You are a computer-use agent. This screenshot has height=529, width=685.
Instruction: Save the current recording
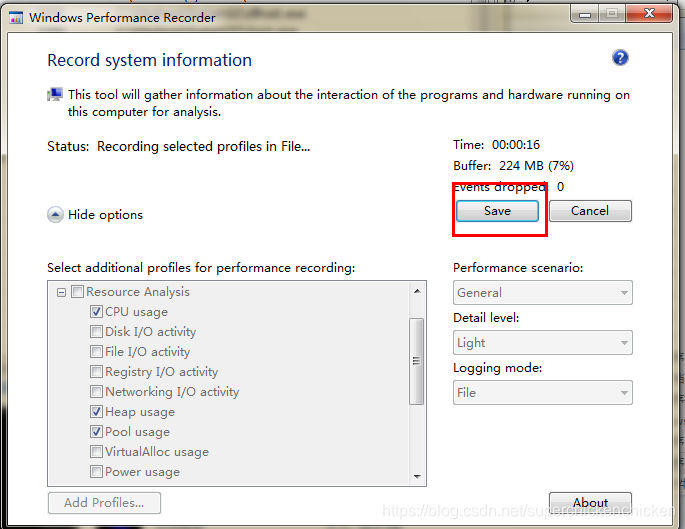coord(497,211)
